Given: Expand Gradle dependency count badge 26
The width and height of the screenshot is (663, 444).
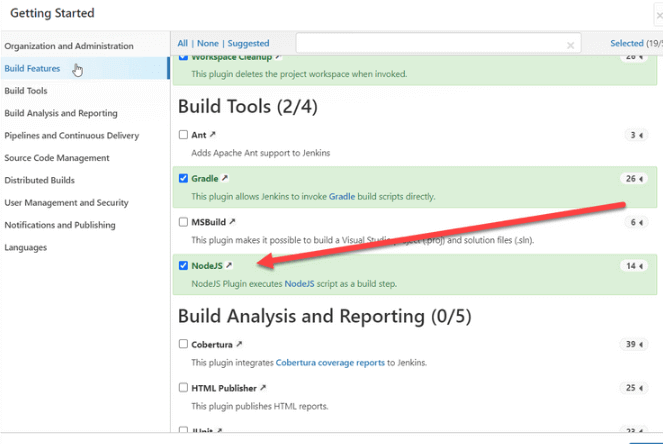Looking at the screenshot, I should coord(634,178).
